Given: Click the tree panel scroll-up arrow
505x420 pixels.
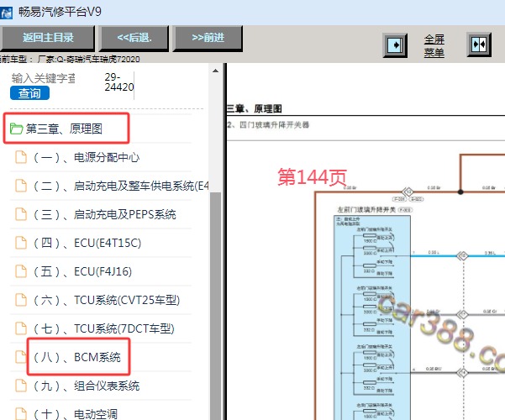Looking at the screenshot, I should (215, 71).
